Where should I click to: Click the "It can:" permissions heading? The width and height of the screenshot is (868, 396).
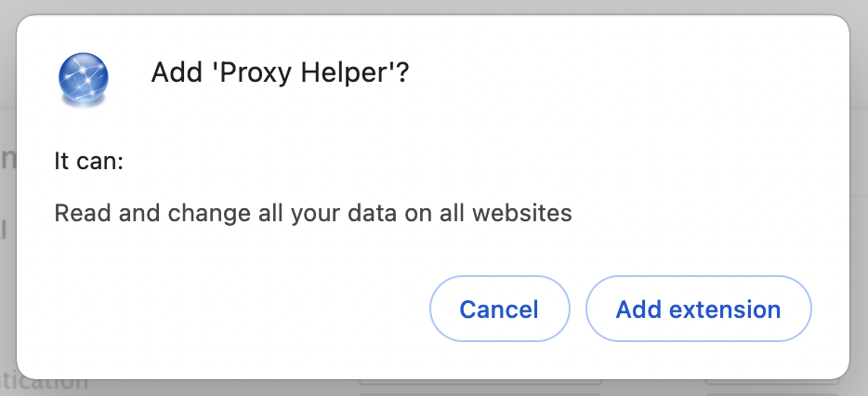88,162
